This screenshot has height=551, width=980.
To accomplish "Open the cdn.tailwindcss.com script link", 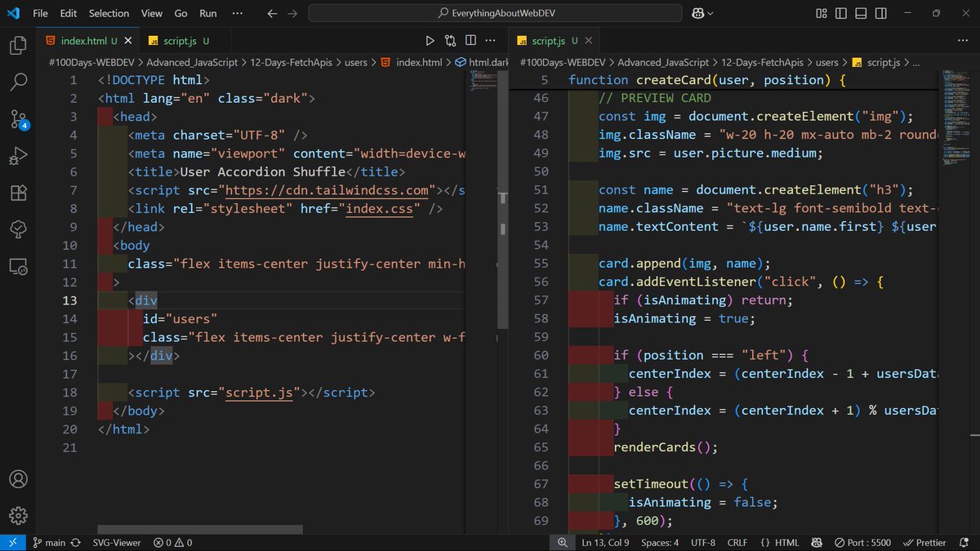I will tap(327, 190).
